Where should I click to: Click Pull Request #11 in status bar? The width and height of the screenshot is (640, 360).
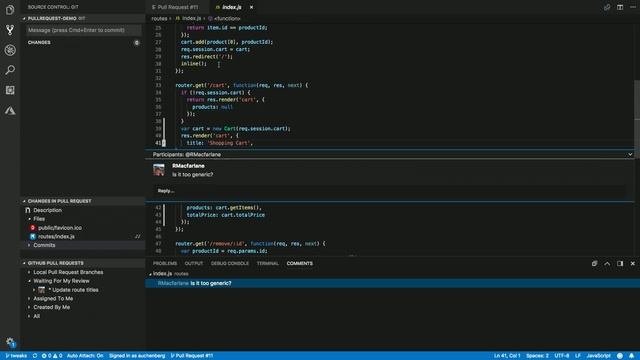tap(192, 356)
